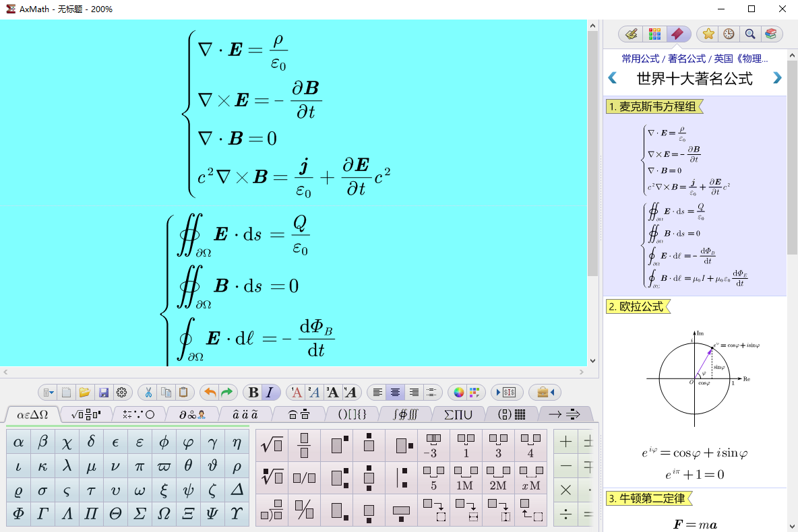Toggle italic formatting
798x532 pixels.
point(269,392)
